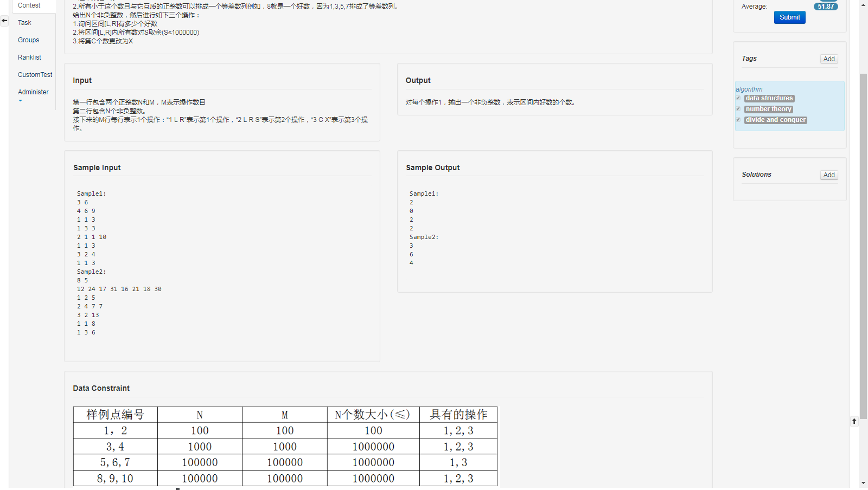Viewport: 868px width, 490px height.
Task: Click the description line '3.将第C个数更改为X'
Action: pos(103,41)
